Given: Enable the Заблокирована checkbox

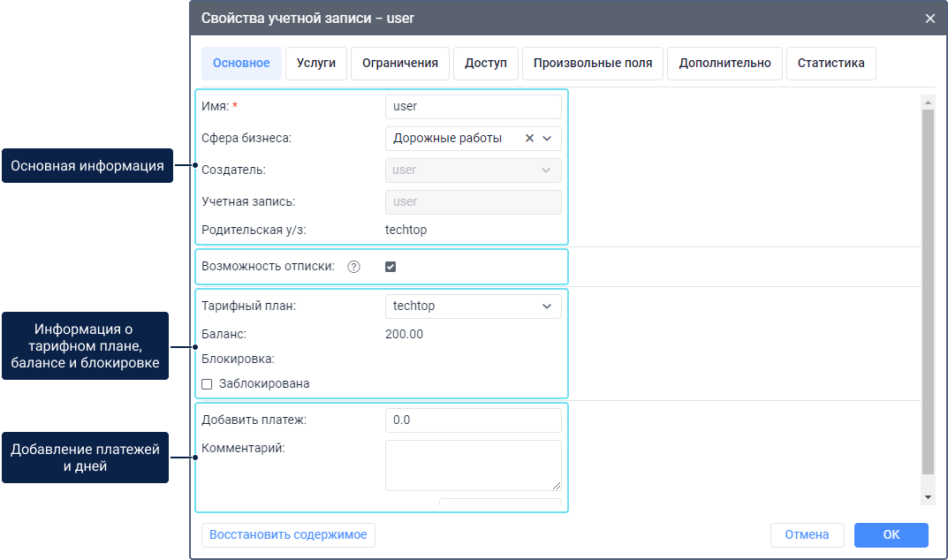Looking at the screenshot, I should point(207,384).
